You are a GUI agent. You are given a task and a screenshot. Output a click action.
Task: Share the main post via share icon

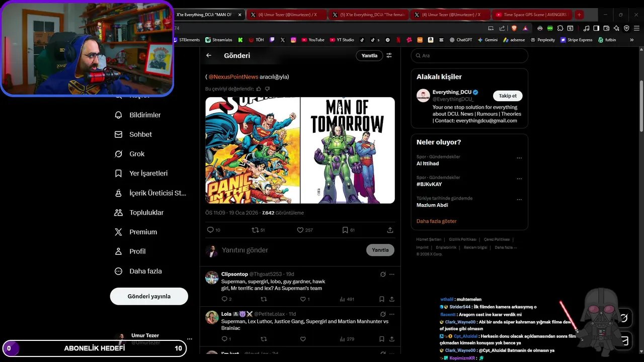pyautogui.click(x=390, y=230)
